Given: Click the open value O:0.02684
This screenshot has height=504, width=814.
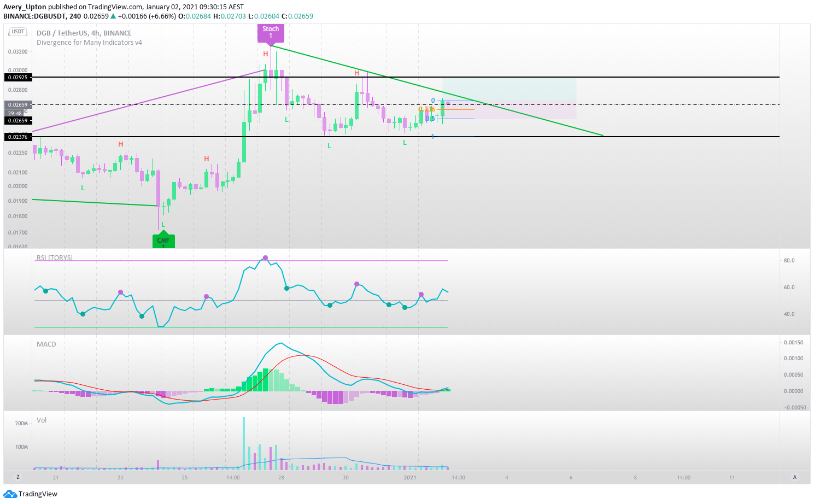Looking at the screenshot, I should pyautogui.click(x=195, y=16).
